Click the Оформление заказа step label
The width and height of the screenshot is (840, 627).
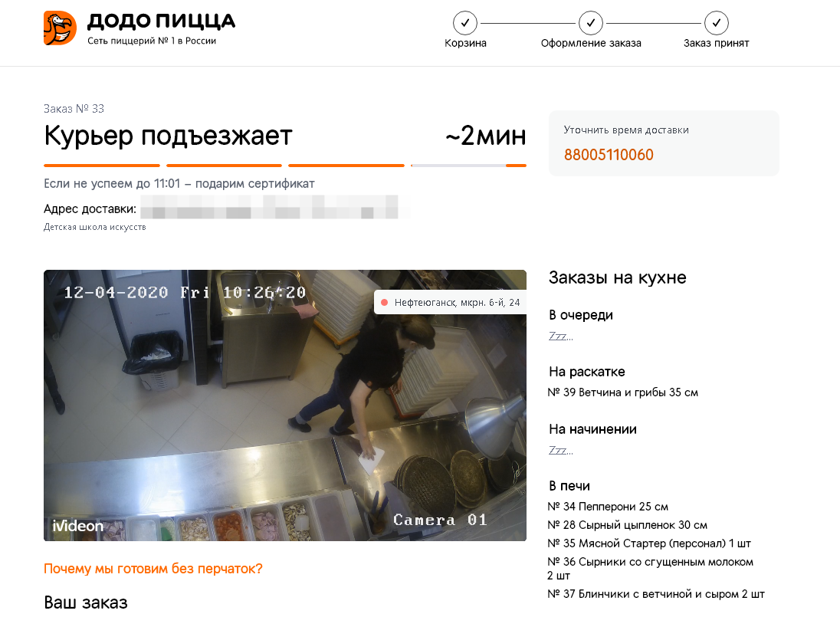click(591, 43)
